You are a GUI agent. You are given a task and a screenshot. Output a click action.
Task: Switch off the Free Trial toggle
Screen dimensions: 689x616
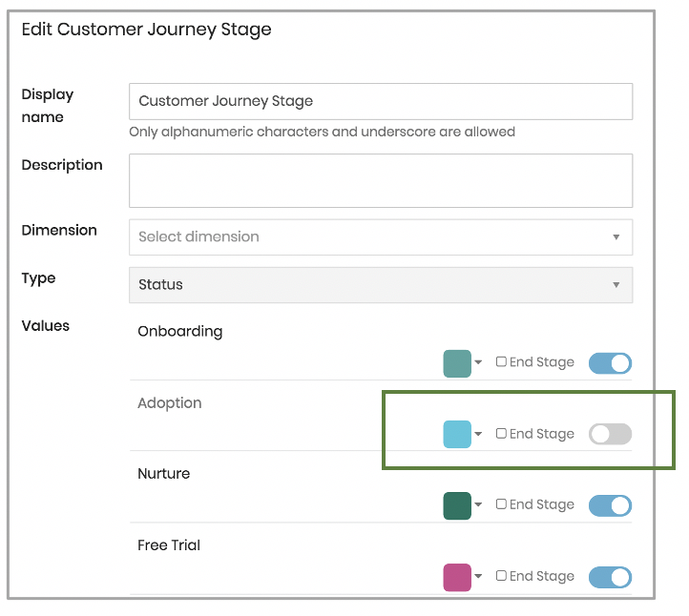[x=610, y=577]
